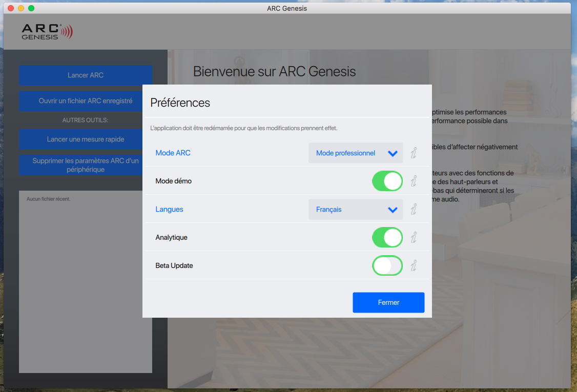Open info icon for Langues

414,209
